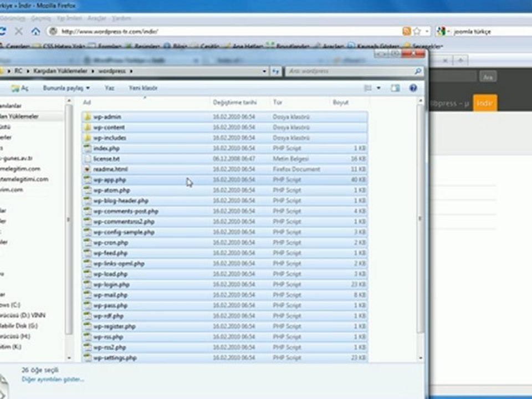
Task: Select wp-config-sample.php file
Action: tap(224, 232)
